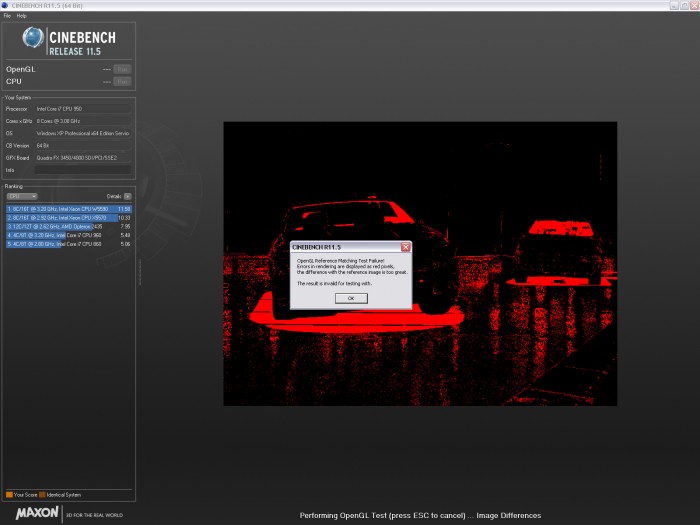700x525 pixels.
Task: Run the CPU benchmark
Action: (x=122, y=81)
